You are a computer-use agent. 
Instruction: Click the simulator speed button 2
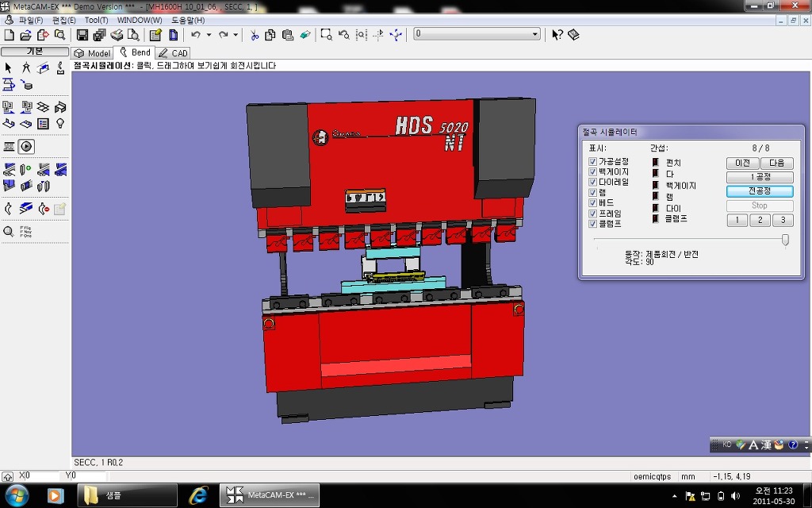click(760, 220)
